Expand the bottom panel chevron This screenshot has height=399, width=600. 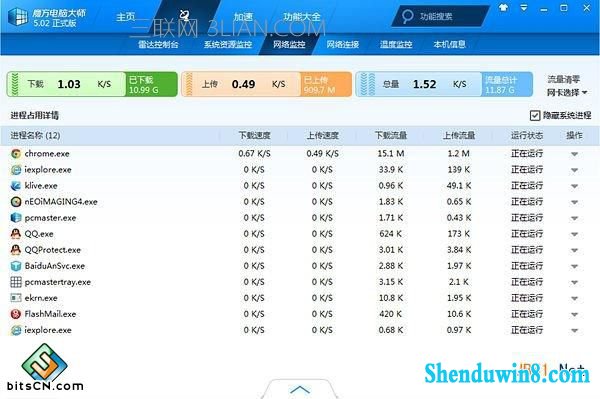[300, 389]
